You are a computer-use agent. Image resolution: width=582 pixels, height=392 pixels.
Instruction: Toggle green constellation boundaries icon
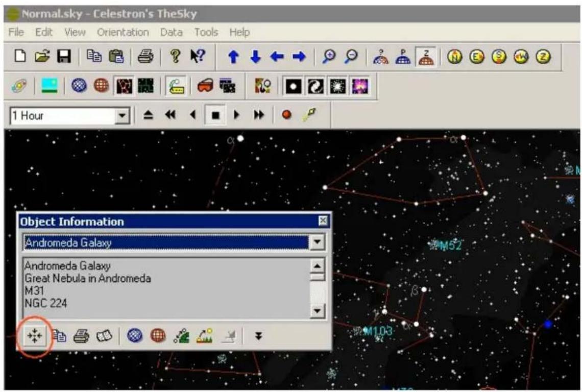[x=146, y=86]
